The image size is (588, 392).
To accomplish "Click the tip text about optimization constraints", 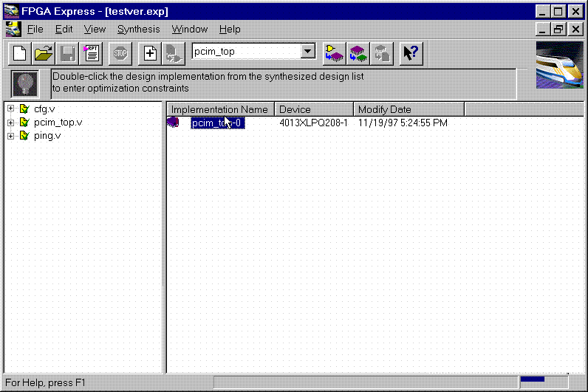I will click(x=208, y=82).
